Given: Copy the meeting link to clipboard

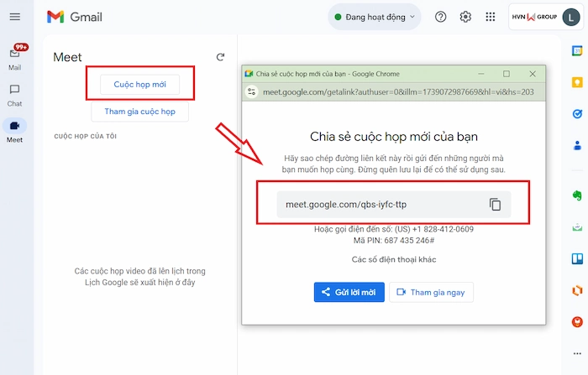Looking at the screenshot, I should (x=495, y=205).
